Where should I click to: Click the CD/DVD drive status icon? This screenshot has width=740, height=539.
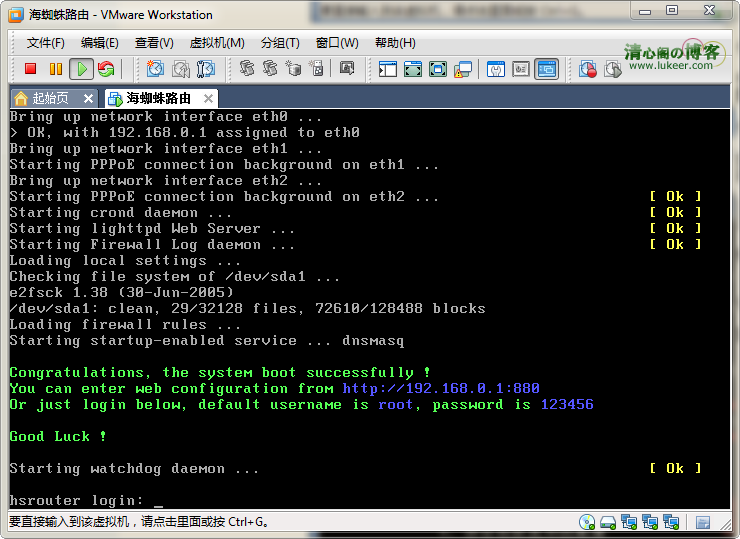587,522
